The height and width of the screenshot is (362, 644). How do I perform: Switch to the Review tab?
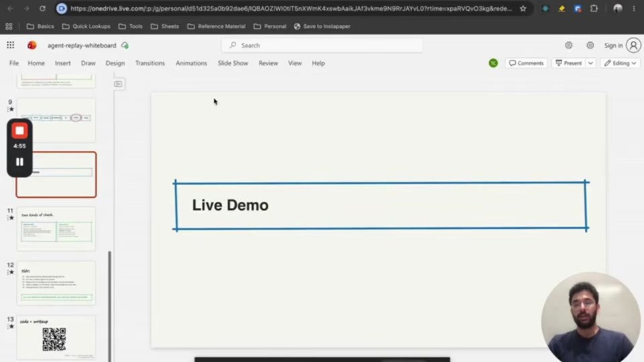click(x=268, y=63)
